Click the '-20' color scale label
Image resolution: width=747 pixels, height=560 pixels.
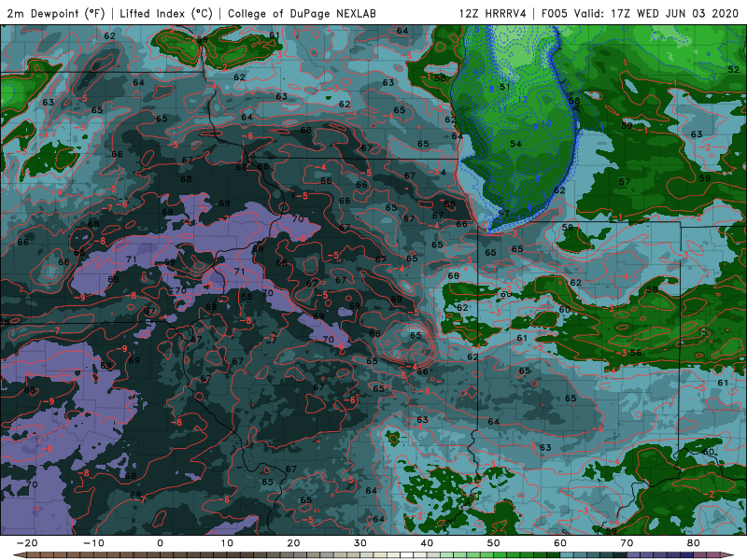[x=27, y=543]
